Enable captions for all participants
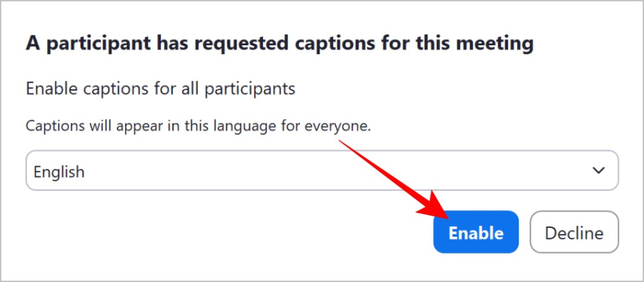Image resolution: width=644 pixels, height=282 pixels. tap(475, 232)
